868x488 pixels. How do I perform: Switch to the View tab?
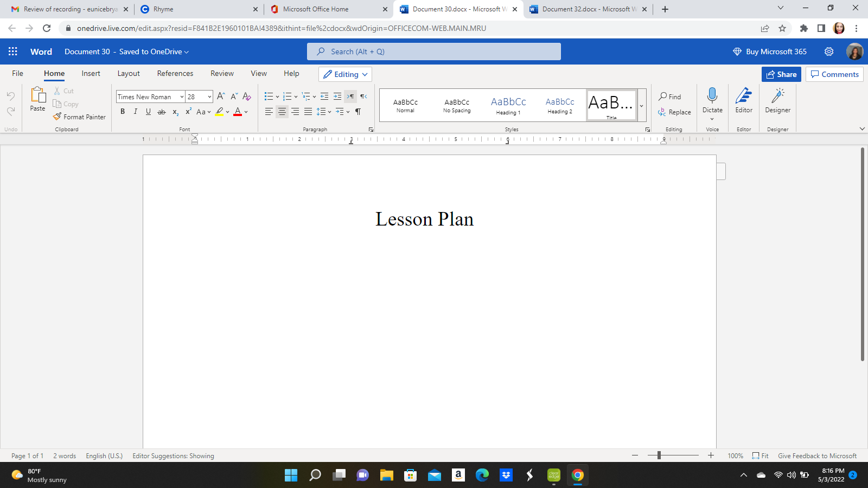point(259,73)
